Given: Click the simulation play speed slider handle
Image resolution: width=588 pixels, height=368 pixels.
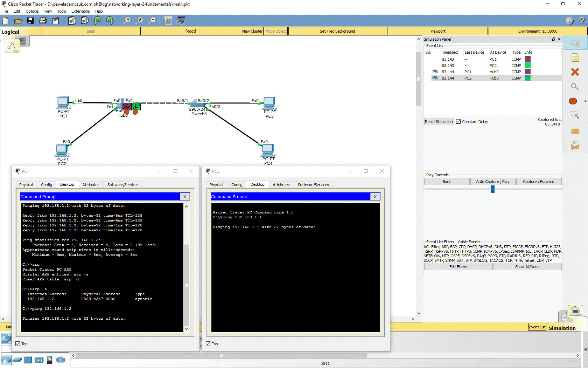Looking at the screenshot, I should click(492, 189).
